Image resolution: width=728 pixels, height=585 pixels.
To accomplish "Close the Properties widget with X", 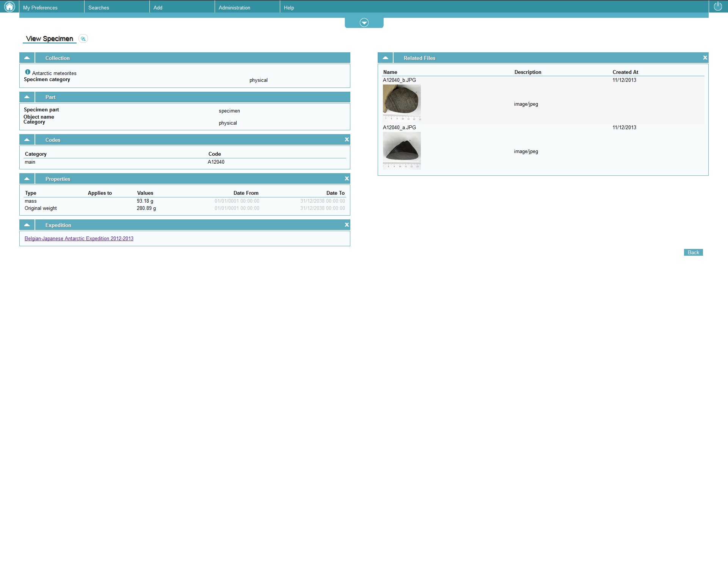I will (347, 179).
